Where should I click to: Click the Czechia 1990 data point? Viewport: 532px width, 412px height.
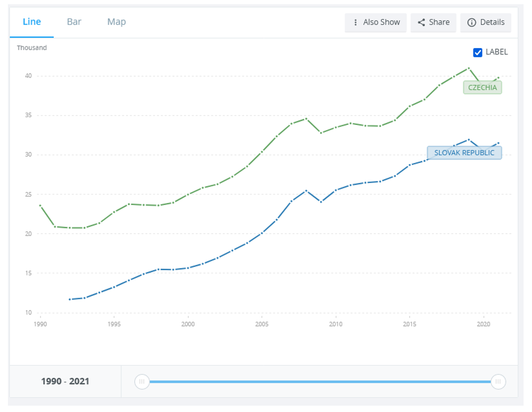point(40,205)
